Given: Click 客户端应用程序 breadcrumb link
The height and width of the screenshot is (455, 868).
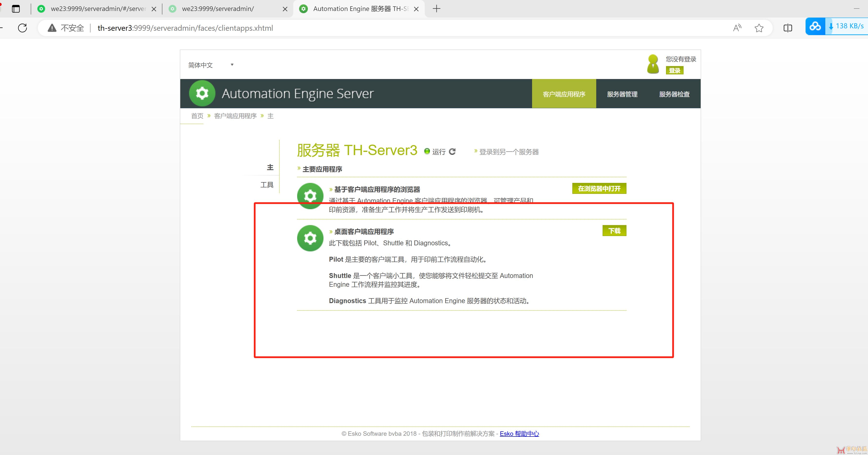Looking at the screenshot, I should [x=235, y=116].
